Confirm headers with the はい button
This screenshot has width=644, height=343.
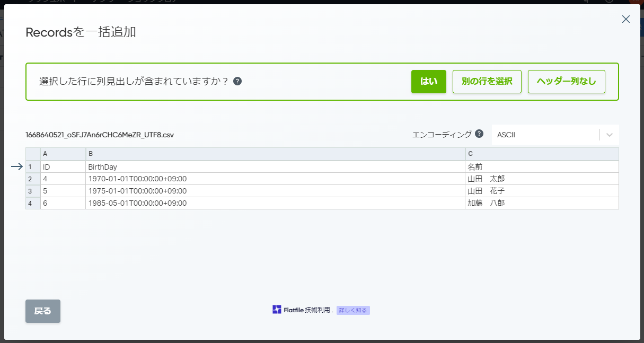coord(429,82)
